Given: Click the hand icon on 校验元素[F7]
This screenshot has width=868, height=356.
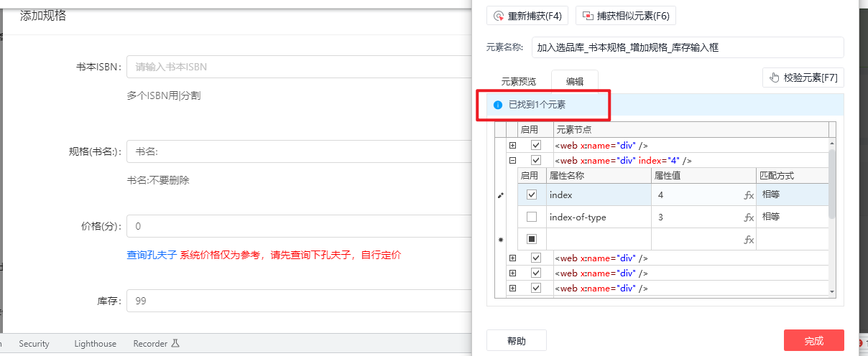Looking at the screenshot, I should coord(775,78).
